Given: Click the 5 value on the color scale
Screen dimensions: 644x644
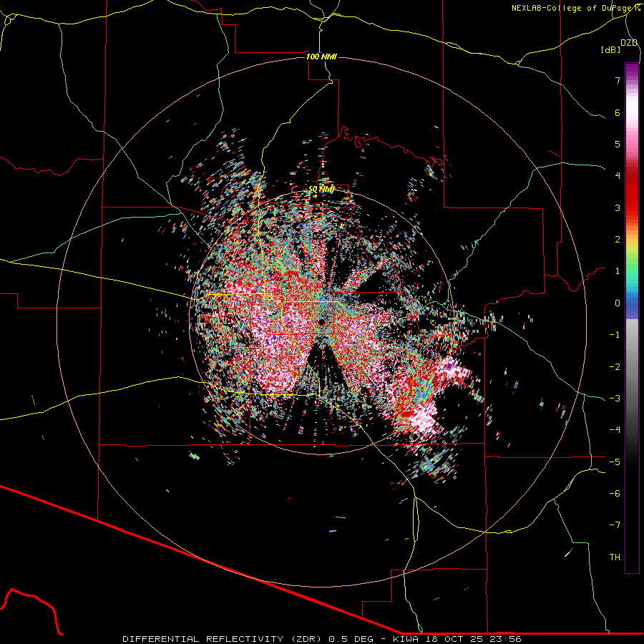Looking at the screenshot, I should point(618,144).
